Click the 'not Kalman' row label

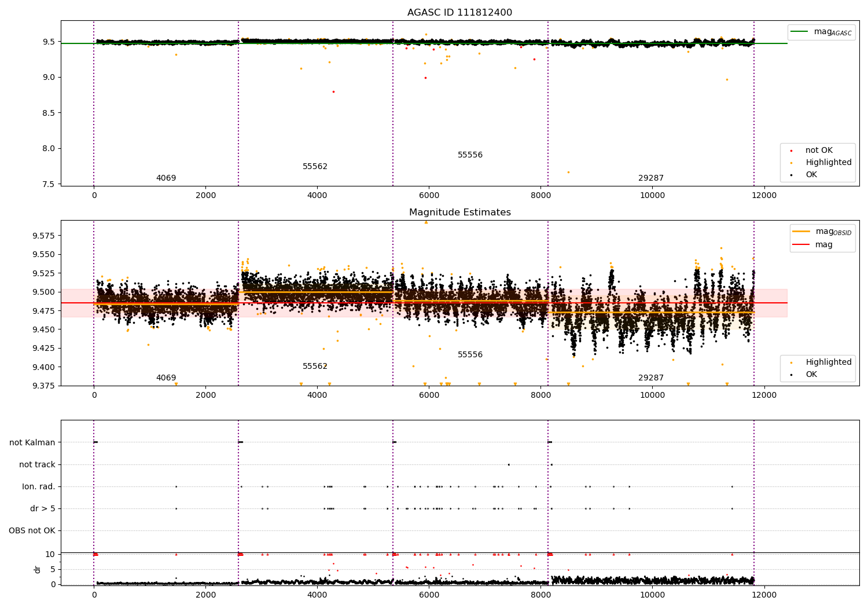[x=32, y=442]
